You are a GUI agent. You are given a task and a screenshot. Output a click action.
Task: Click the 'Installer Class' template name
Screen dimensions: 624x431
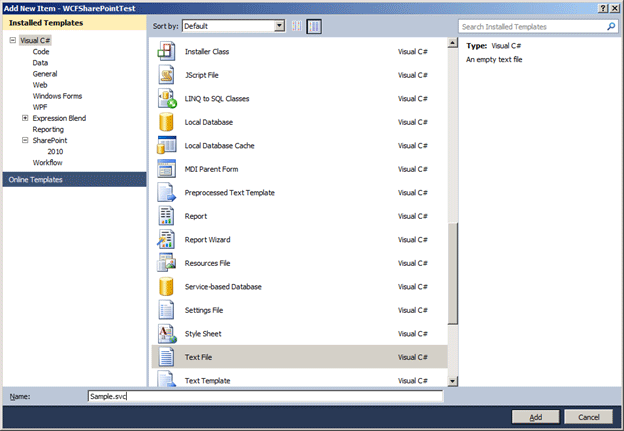point(207,51)
